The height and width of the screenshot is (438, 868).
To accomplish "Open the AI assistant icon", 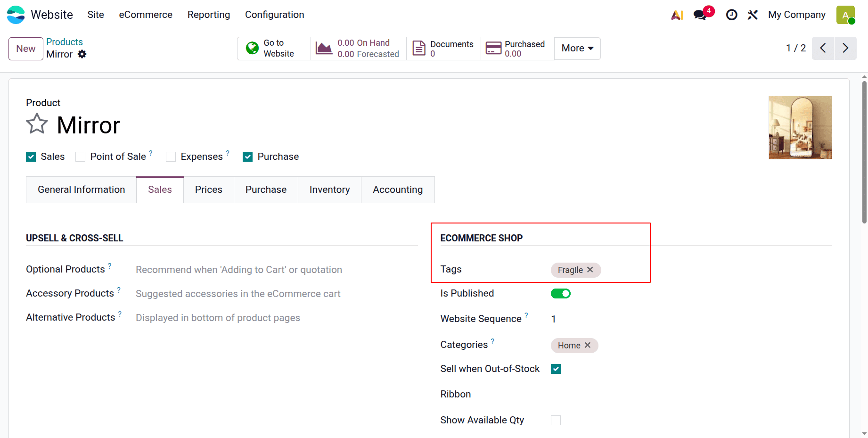I will coord(677,15).
